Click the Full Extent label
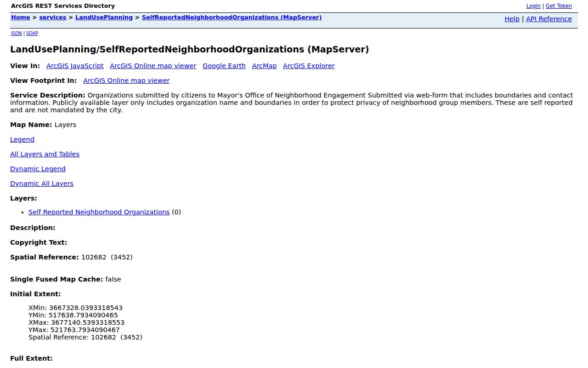Viewport: 588px width, 368px height. click(x=31, y=358)
